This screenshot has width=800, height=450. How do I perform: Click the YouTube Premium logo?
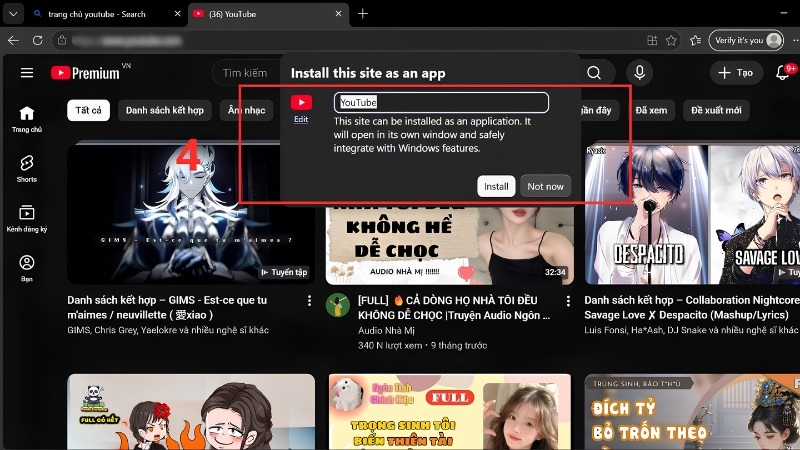coord(86,73)
